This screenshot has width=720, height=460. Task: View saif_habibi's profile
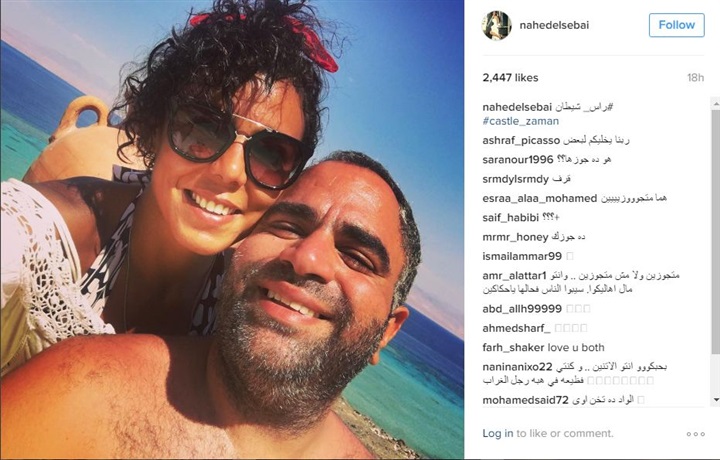pyautogui.click(x=510, y=218)
